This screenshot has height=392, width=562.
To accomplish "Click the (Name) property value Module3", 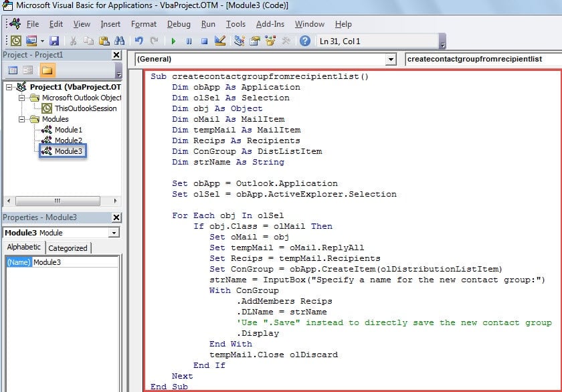I will coord(75,262).
